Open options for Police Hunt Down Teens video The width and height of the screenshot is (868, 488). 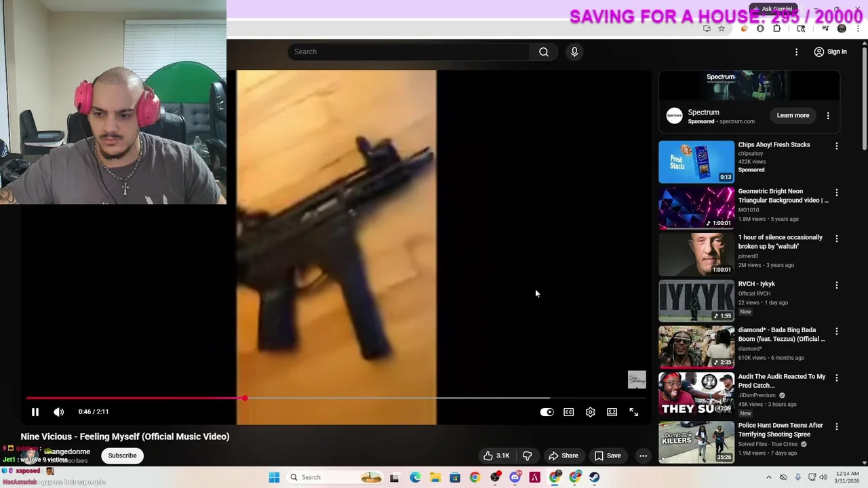[836, 426]
